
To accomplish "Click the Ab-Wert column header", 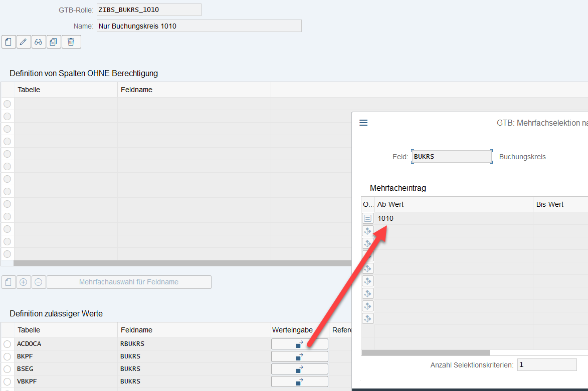I will pos(453,204).
